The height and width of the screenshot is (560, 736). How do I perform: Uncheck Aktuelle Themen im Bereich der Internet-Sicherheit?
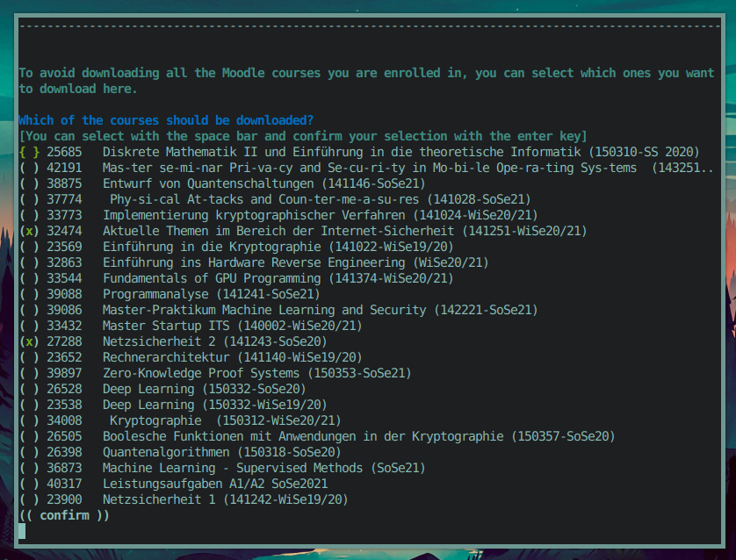point(25,231)
